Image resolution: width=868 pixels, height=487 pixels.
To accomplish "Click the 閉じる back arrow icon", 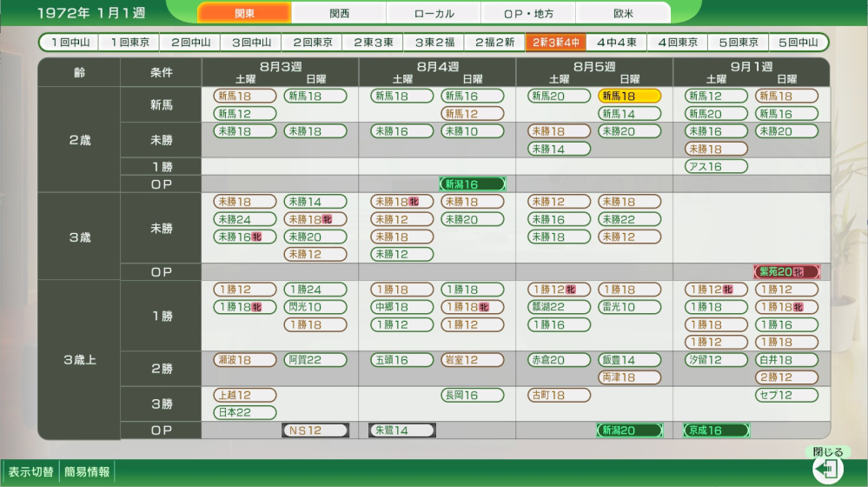I will tap(828, 470).
